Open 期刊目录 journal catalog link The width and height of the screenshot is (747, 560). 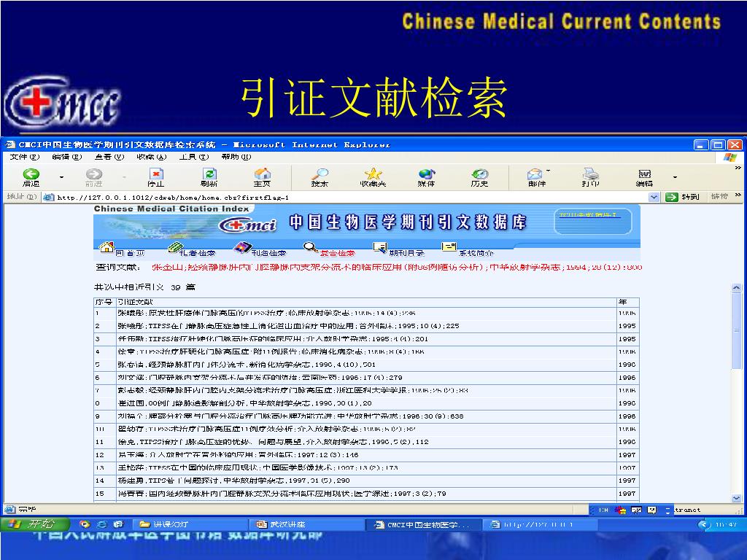pos(406,253)
